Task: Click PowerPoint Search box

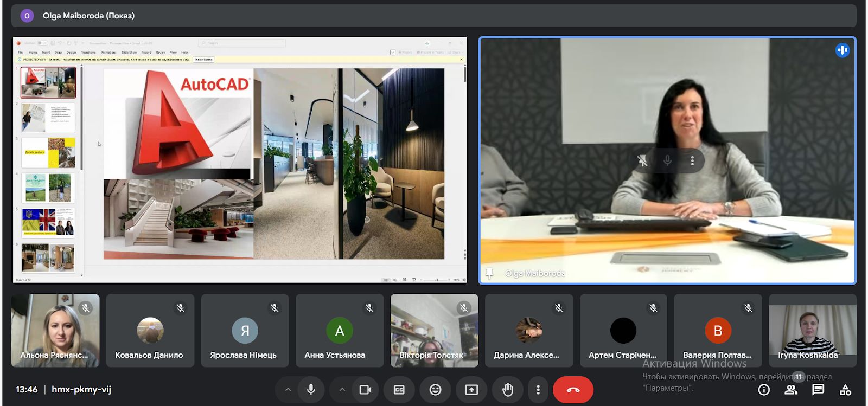Action: click(242, 43)
